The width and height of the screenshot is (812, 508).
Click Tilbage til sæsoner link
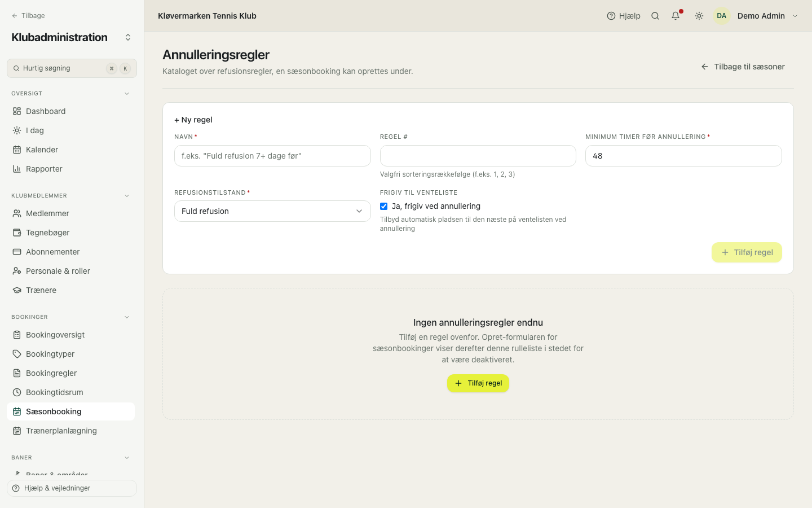tap(743, 67)
